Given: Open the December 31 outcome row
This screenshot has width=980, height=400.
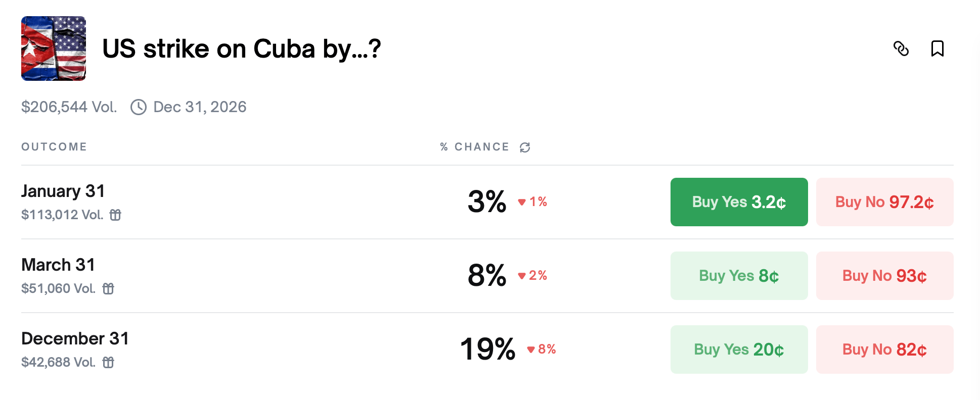Looking at the screenshot, I should click(x=75, y=339).
